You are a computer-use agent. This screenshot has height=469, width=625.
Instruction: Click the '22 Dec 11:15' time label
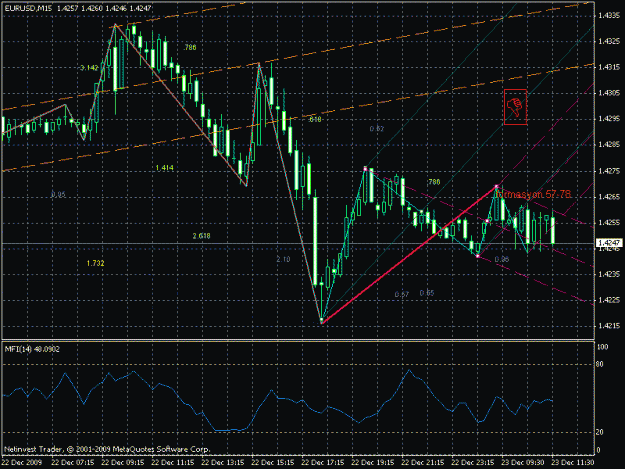(x=173, y=463)
